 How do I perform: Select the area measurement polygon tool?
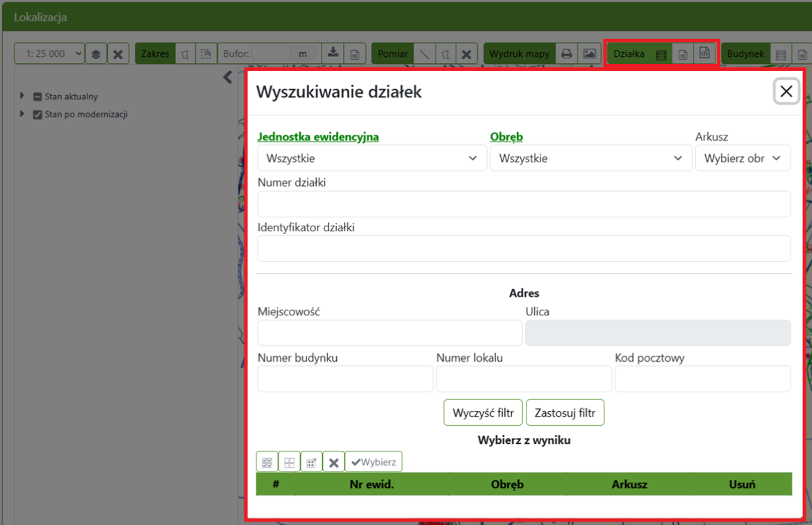point(447,53)
